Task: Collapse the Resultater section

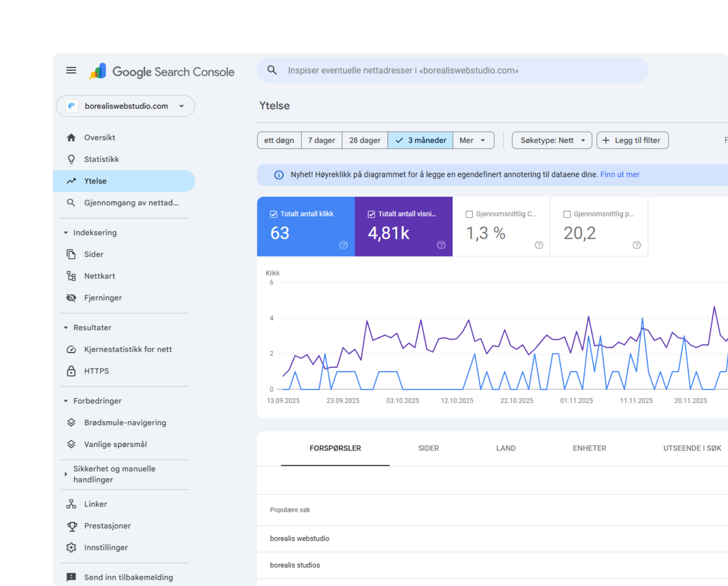Action: point(66,328)
